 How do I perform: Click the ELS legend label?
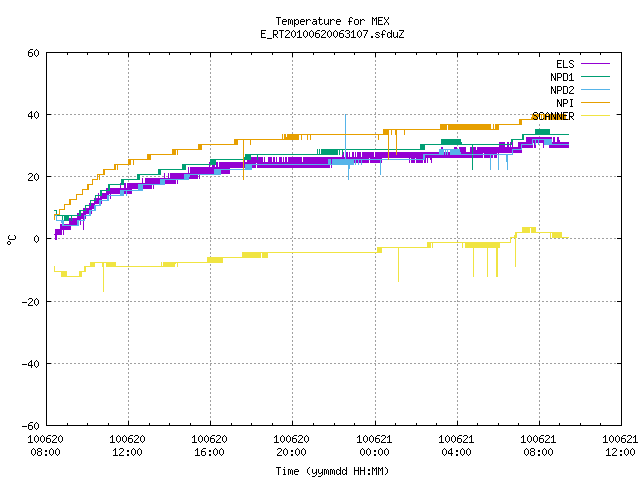tap(565, 64)
